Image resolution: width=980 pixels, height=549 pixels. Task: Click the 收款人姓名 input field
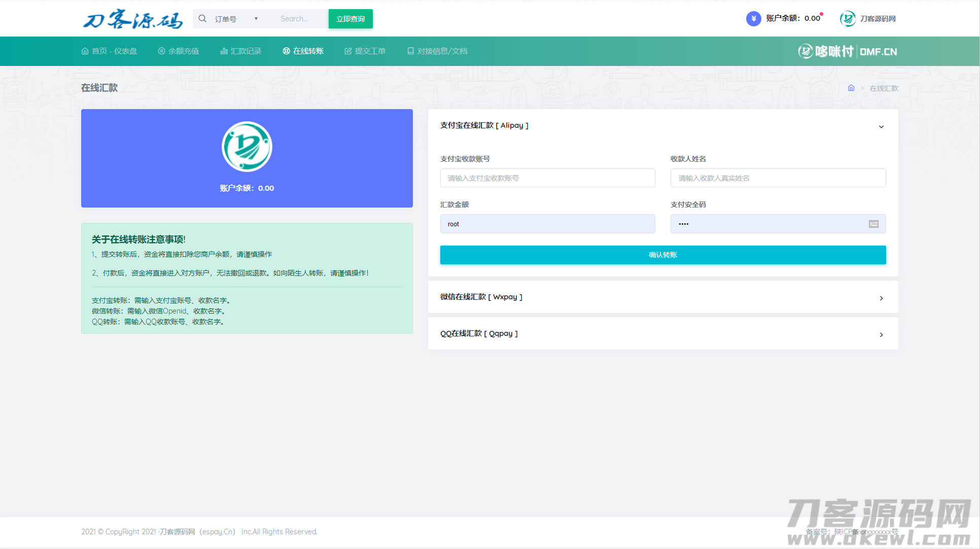[x=778, y=178]
